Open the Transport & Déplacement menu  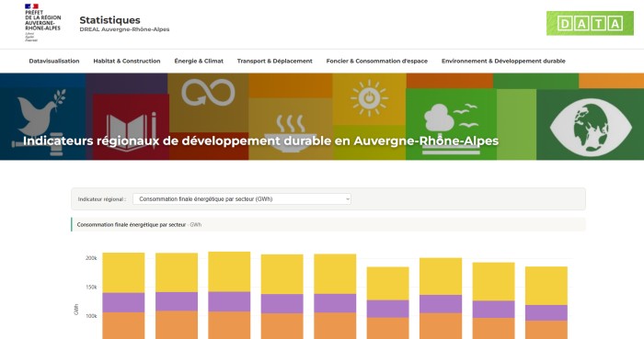click(x=275, y=61)
